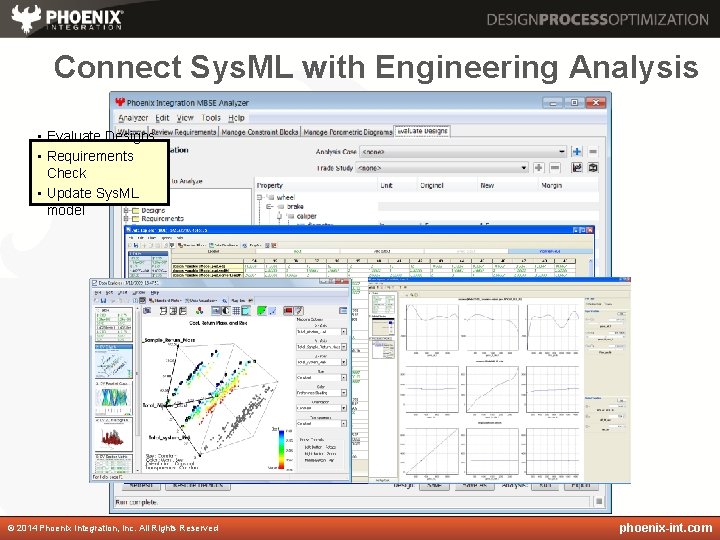Click the Refresh button at bottom left
The image size is (720, 540).
pos(141,485)
